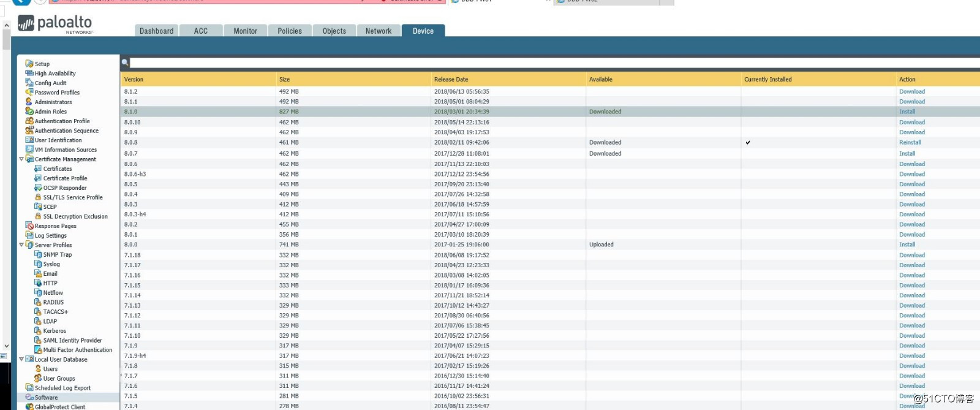Screen dimensions: 980x410
Task: Click the Response Pages icon
Action: click(x=29, y=226)
